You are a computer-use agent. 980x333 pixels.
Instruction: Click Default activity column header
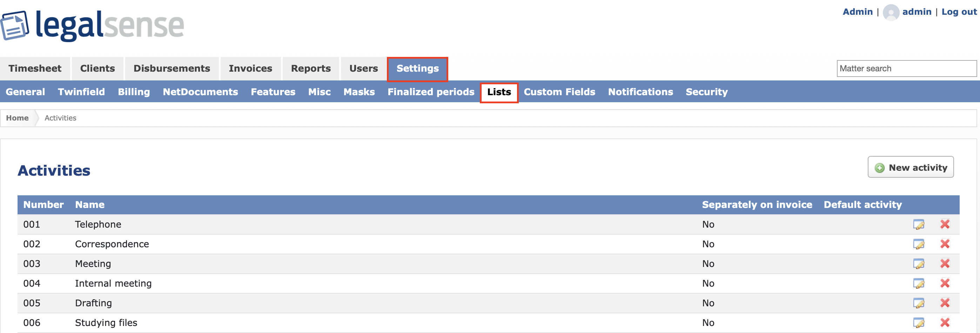coord(862,205)
